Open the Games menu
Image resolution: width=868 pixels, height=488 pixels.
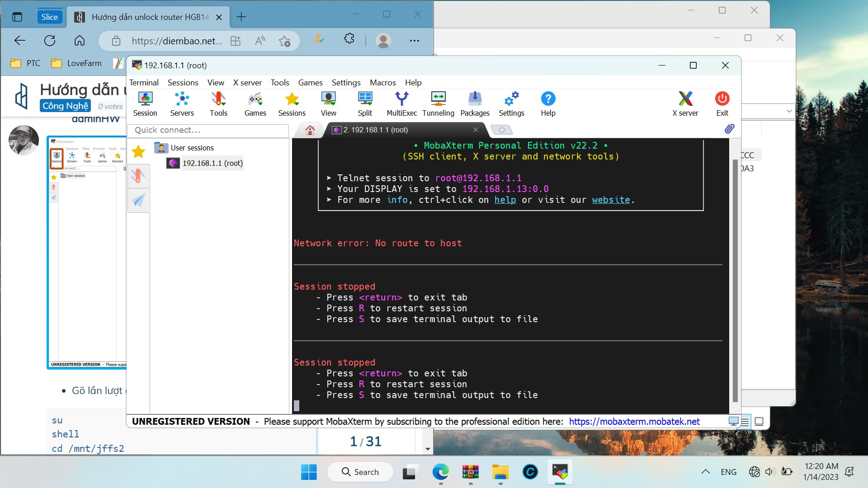310,83
